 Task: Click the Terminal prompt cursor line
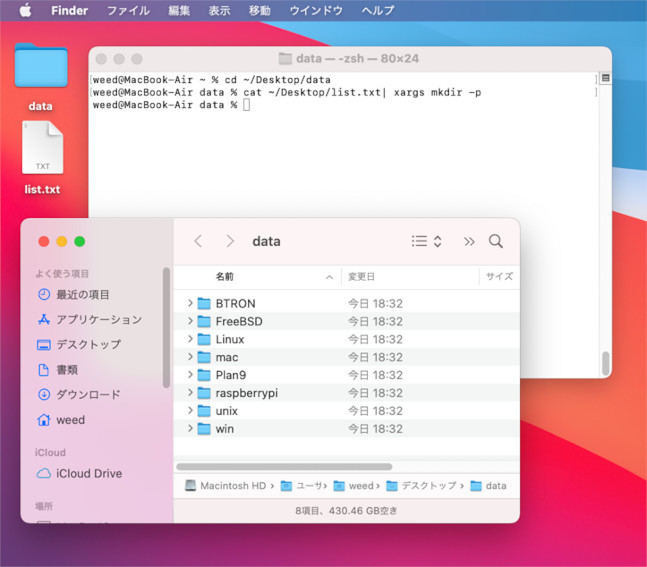[x=171, y=105]
